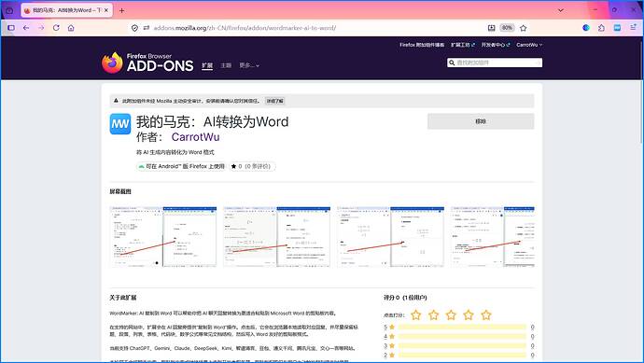Screen dimensions: 644x363
Task: Click the MW add-on logo icon
Action: (x=120, y=124)
